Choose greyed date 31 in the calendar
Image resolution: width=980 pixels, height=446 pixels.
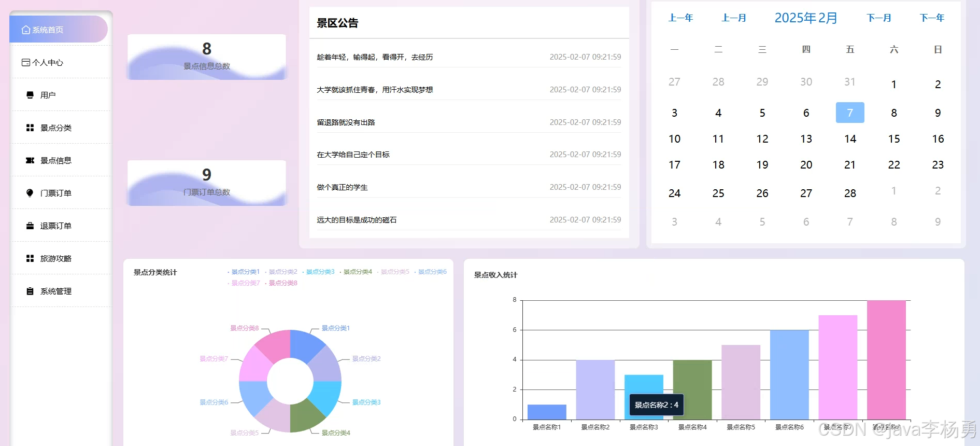[x=850, y=82]
